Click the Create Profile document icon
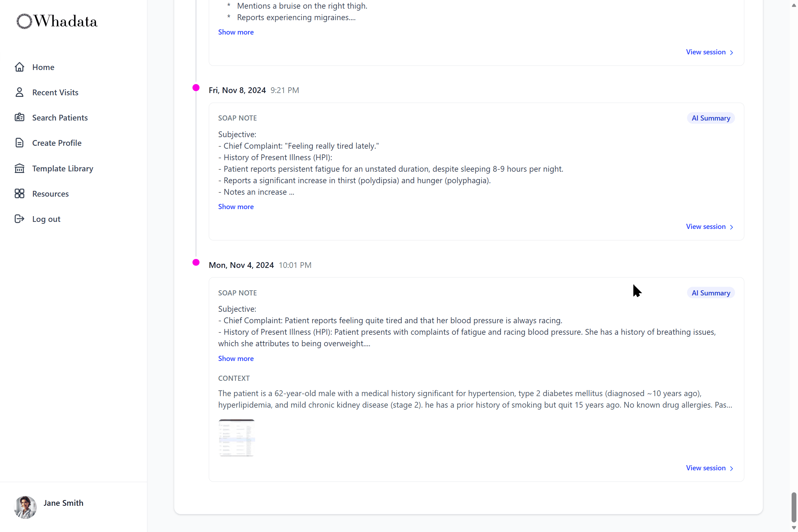798x532 pixels. tap(19, 143)
